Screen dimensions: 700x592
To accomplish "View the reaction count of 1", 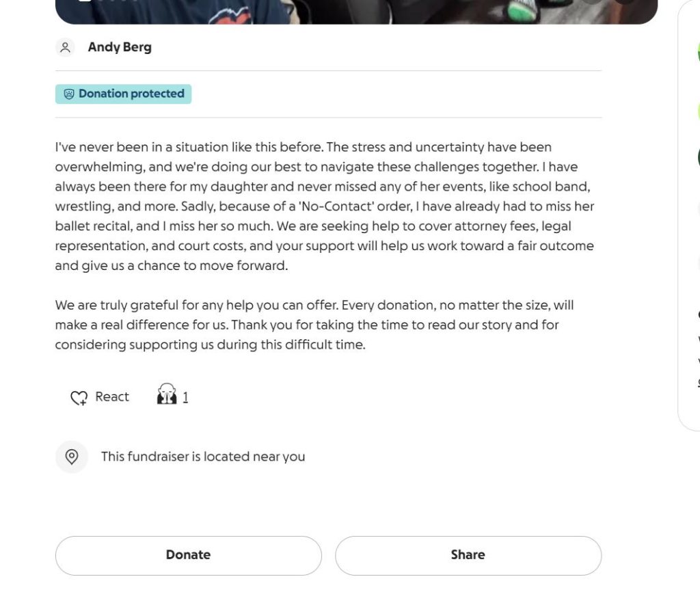I will point(185,397).
